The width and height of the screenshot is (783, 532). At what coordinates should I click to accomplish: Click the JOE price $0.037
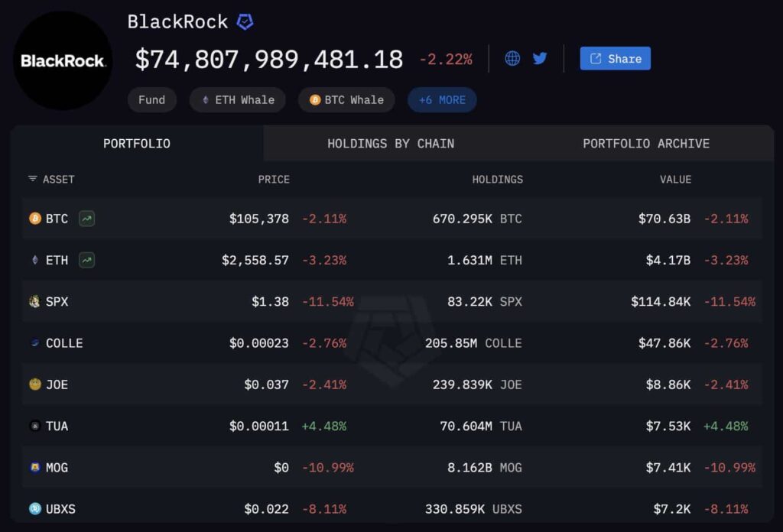[x=266, y=384]
